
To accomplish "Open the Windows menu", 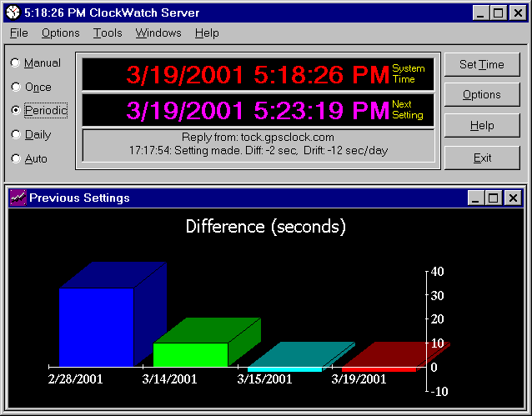I will coord(158,33).
